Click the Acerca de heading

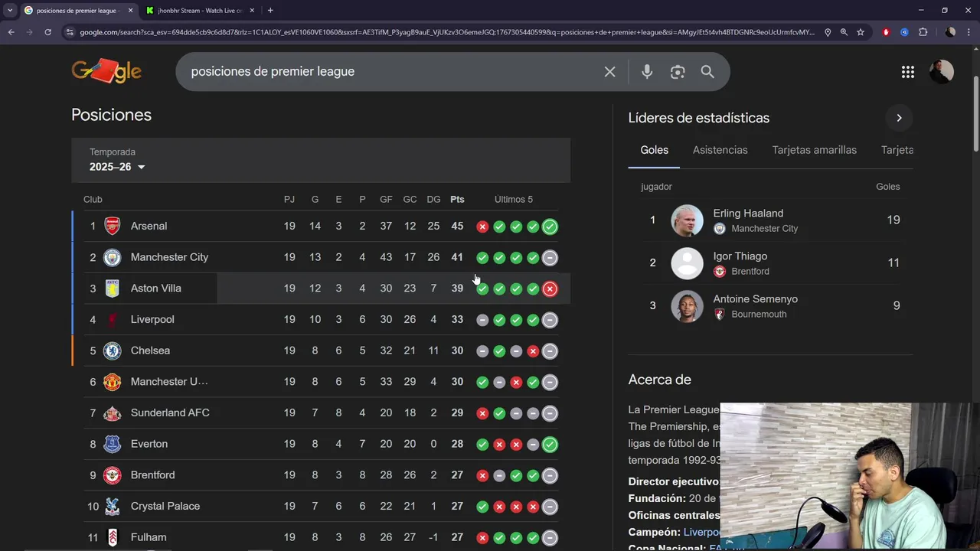click(x=659, y=380)
